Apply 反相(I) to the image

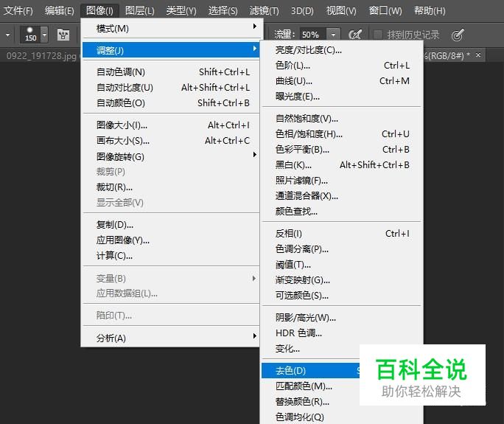341,233
